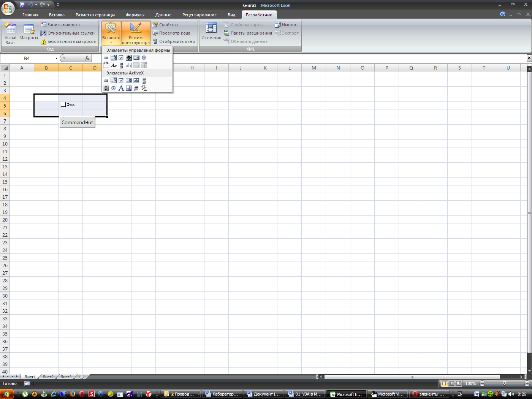The height and width of the screenshot is (399, 532).
Task: Insert a form control Check Box
Action: 121,58
